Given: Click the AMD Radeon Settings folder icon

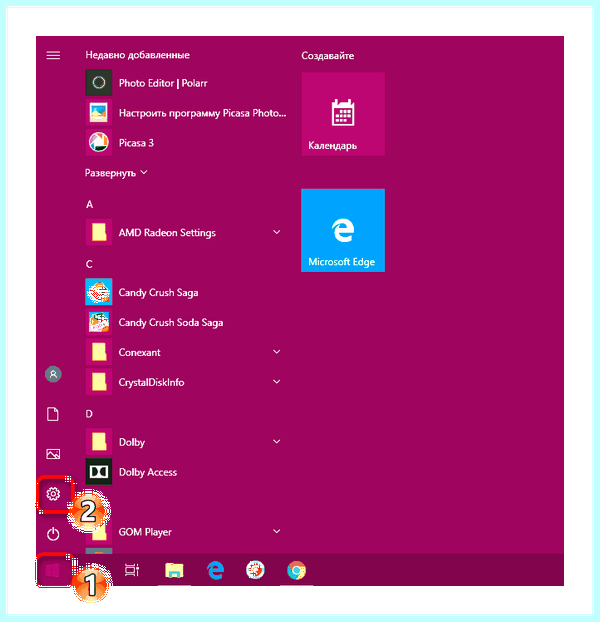Looking at the screenshot, I should [x=99, y=232].
